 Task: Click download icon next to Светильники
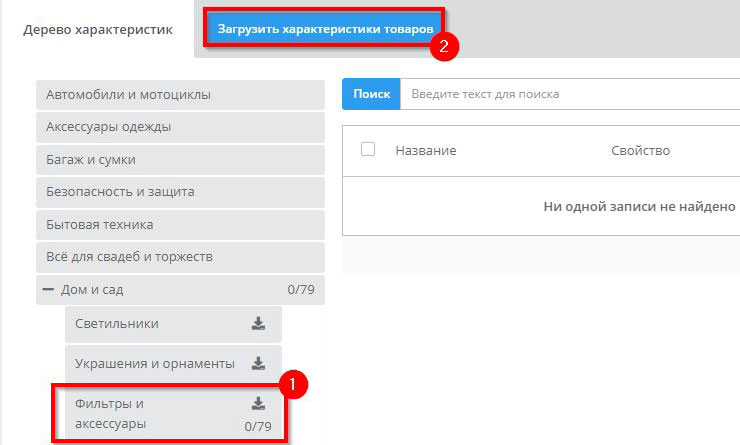[258, 324]
